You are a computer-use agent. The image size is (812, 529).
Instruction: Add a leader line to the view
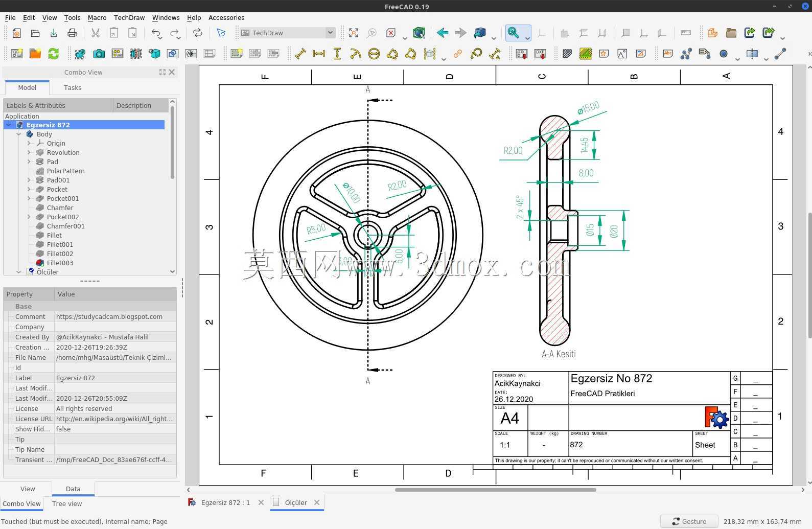click(686, 54)
